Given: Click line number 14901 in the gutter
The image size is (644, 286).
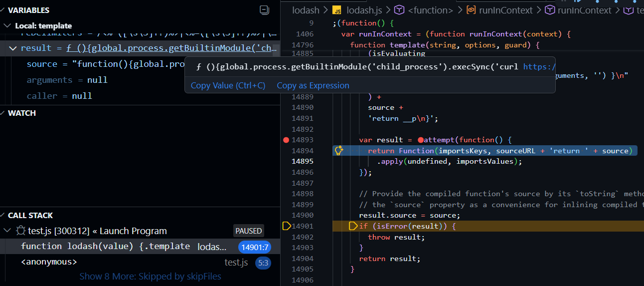Looking at the screenshot, I should [303, 226].
